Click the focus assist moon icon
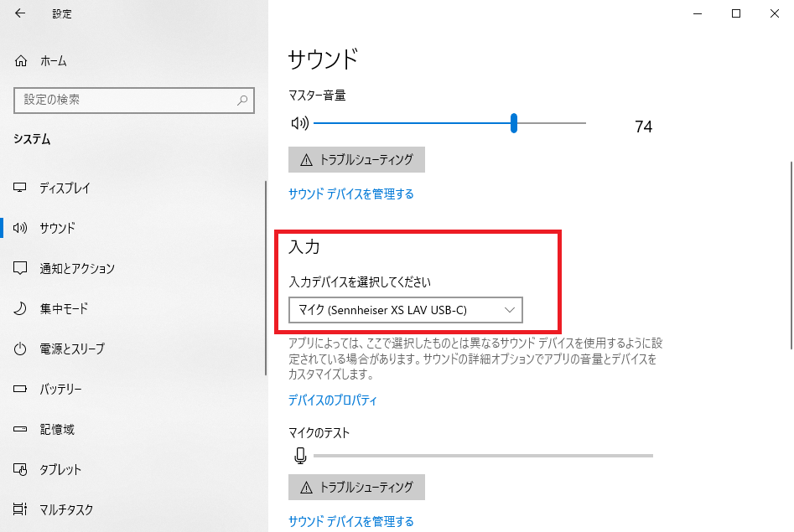 (x=20, y=308)
